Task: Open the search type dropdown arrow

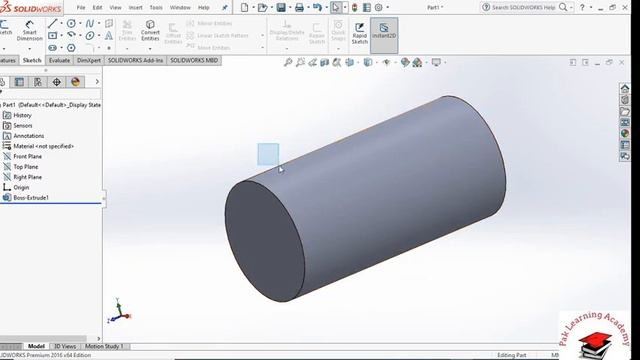Action: tap(571, 7)
